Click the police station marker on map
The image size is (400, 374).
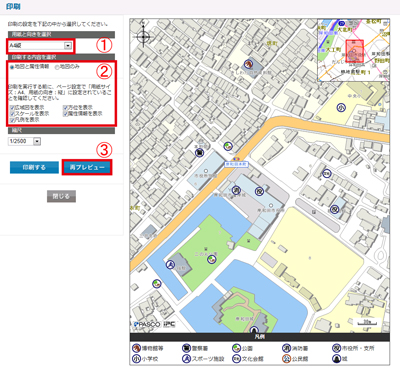pyautogui.click(x=199, y=153)
